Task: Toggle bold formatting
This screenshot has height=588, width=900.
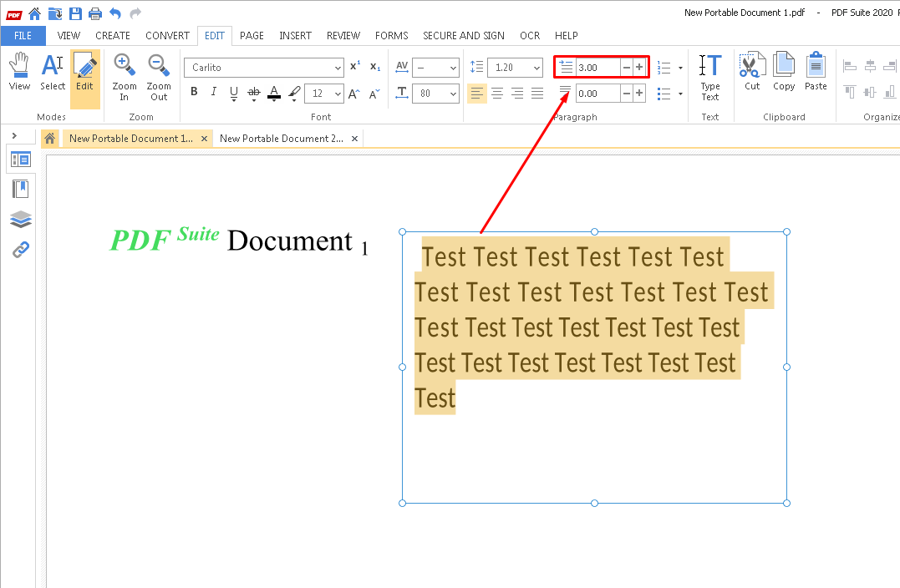Action: point(194,92)
